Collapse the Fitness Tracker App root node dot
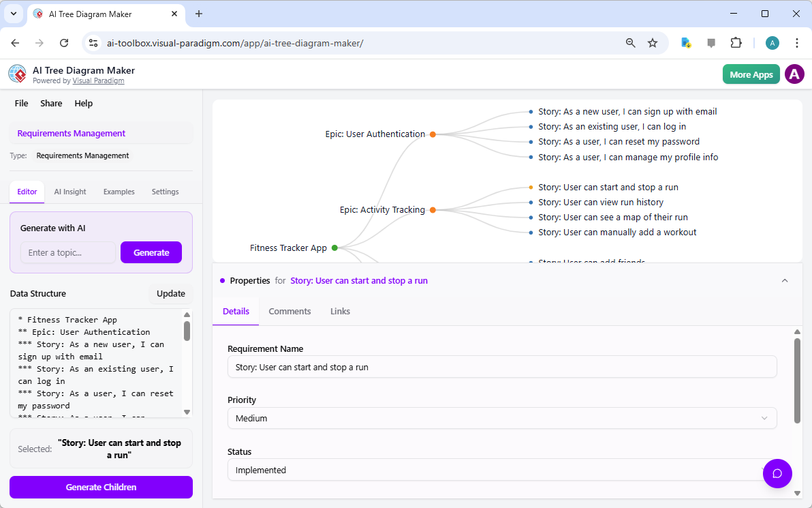 click(x=334, y=248)
